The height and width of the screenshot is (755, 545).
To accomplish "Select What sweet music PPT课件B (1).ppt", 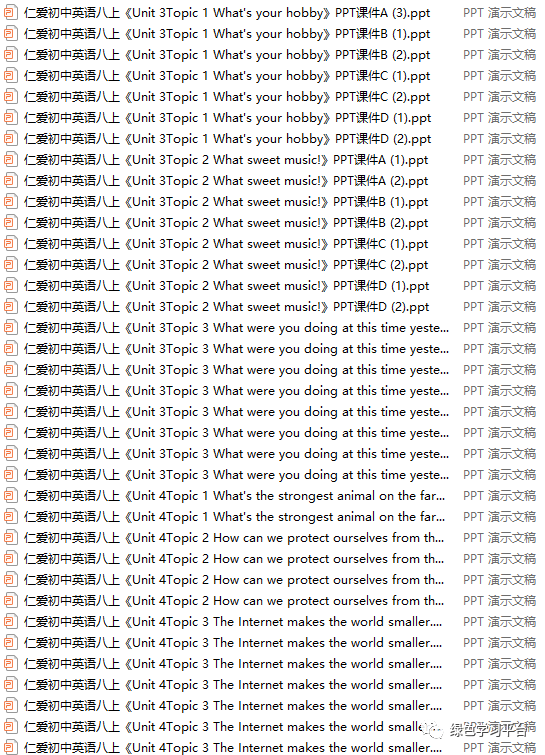I will pyautogui.click(x=226, y=202).
